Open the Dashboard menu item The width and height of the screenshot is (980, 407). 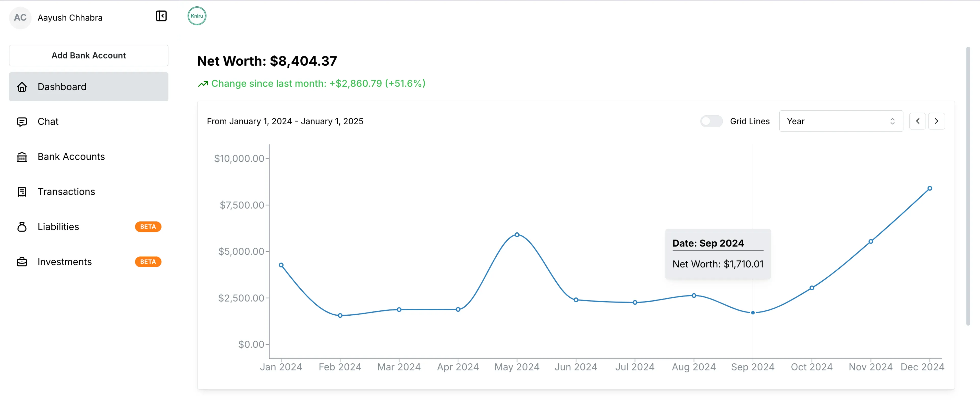pos(89,87)
